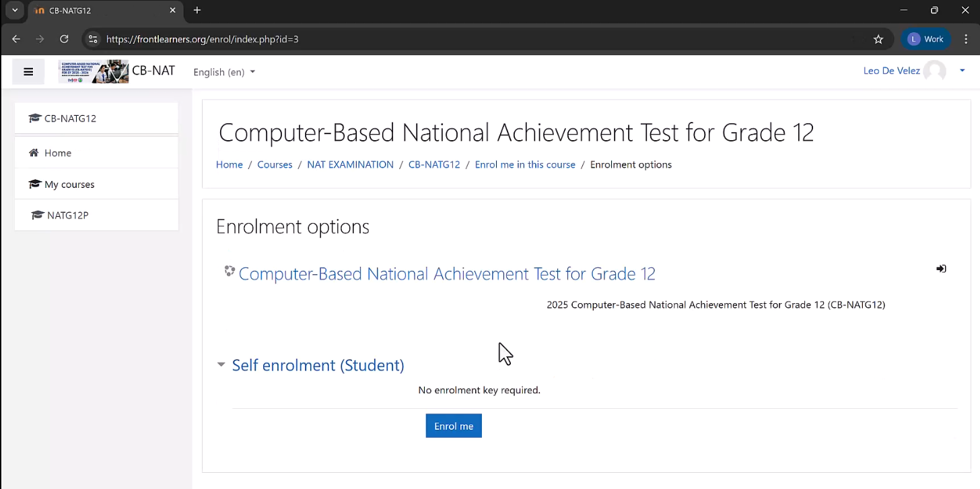Select Home in the side navigation

pyautogui.click(x=58, y=153)
